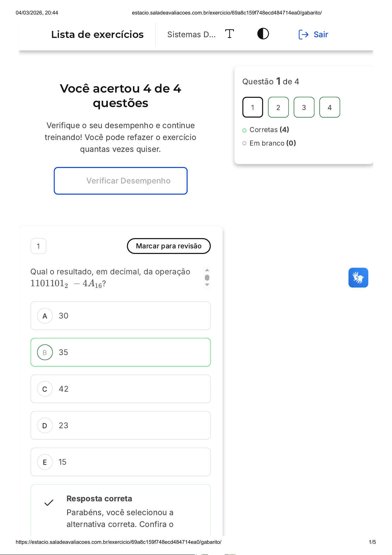Click the checkmark icon beside Resposta correta
This screenshot has height=555, width=392.
click(49, 503)
